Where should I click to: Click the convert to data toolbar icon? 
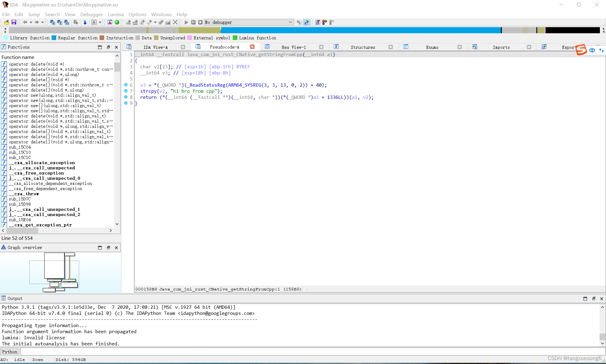tap(135, 22)
